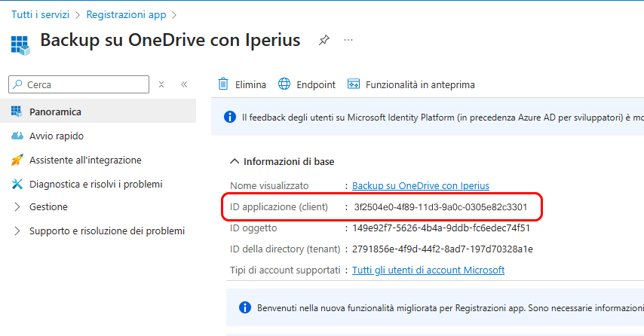The image size is (644, 336).
Task: Focus the Cerca search field
Action: pos(79,84)
